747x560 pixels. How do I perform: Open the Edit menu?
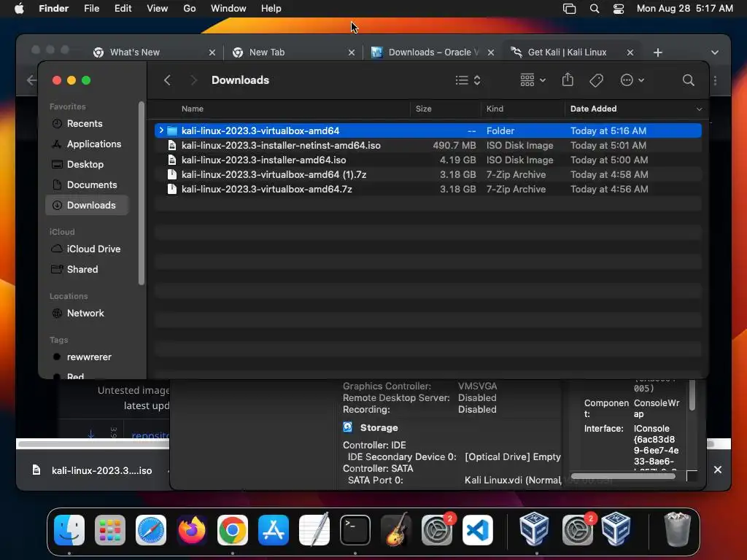123,9
